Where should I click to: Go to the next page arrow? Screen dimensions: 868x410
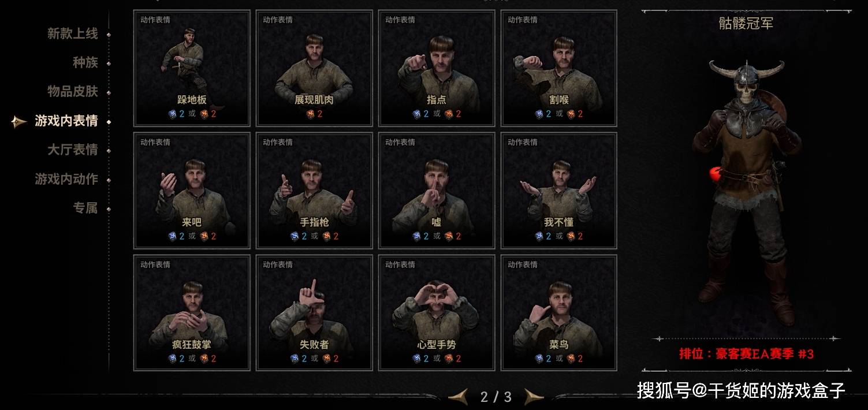(x=534, y=397)
